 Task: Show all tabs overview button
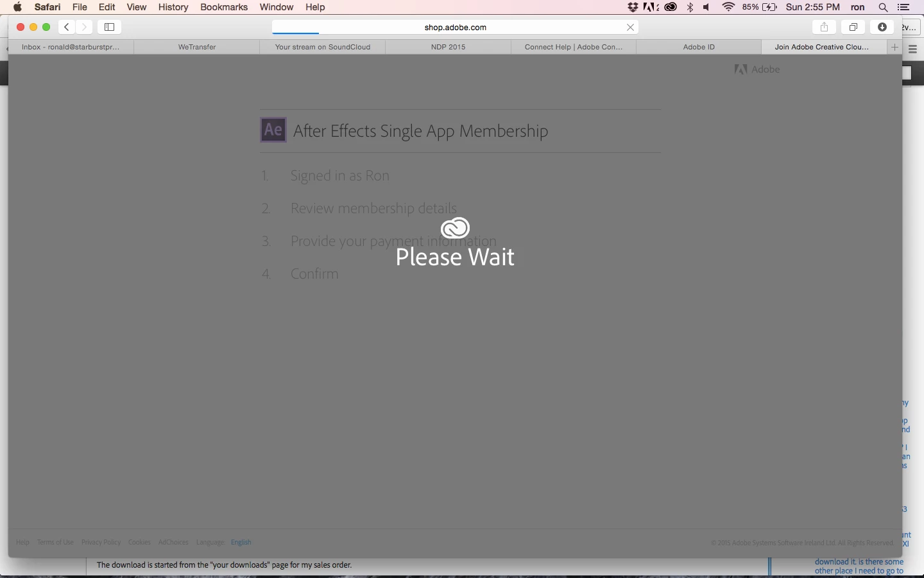[853, 27]
